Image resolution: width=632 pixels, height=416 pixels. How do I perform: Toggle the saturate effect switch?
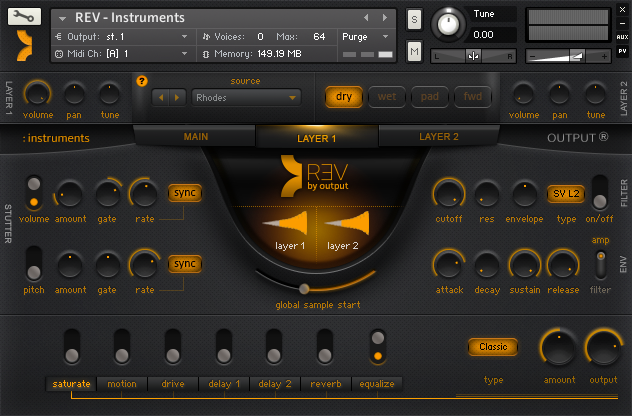(x=72, y=346)
